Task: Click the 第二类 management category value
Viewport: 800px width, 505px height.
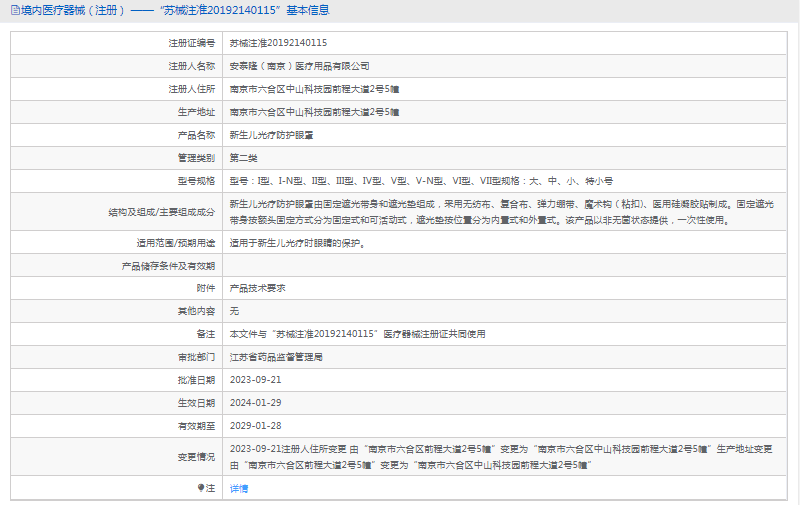Action: tap(244, 158)
